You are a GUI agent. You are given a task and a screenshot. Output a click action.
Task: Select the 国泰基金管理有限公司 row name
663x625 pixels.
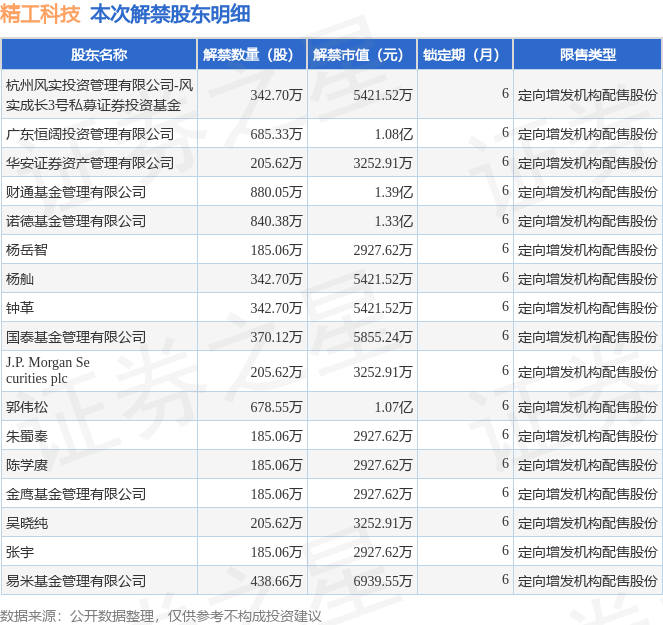(x=76, y=337)
